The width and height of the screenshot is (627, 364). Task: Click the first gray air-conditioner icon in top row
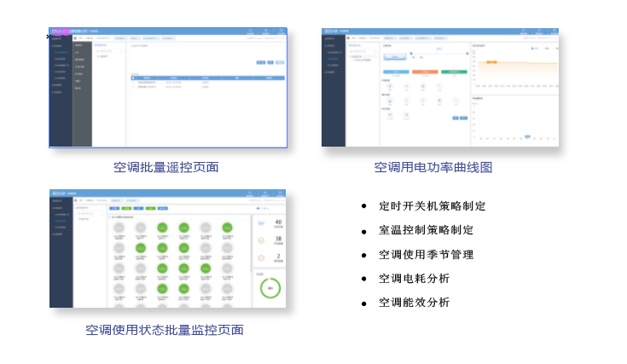[119, 228]
